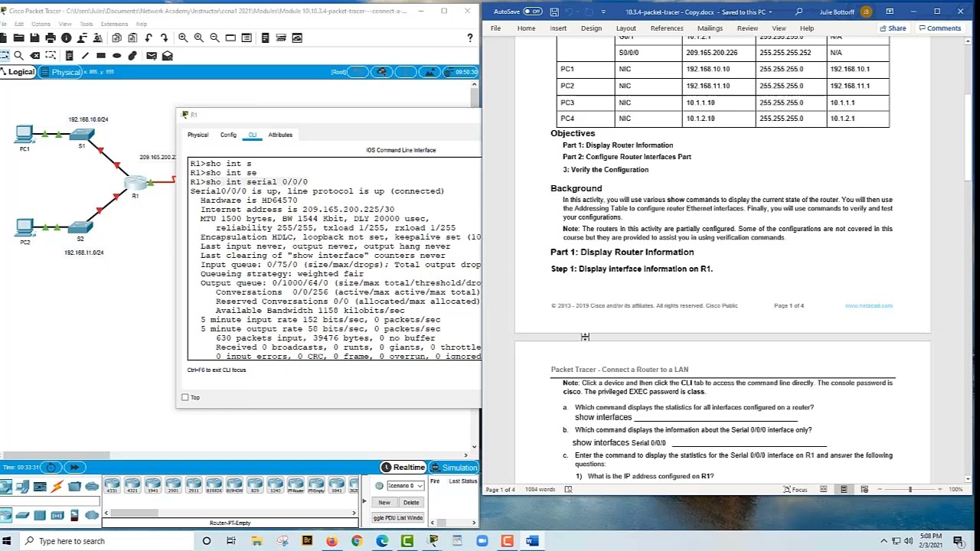Click Fast Forward Time button
This screenshot has width=980, height=551.
(x=74, y=467)
